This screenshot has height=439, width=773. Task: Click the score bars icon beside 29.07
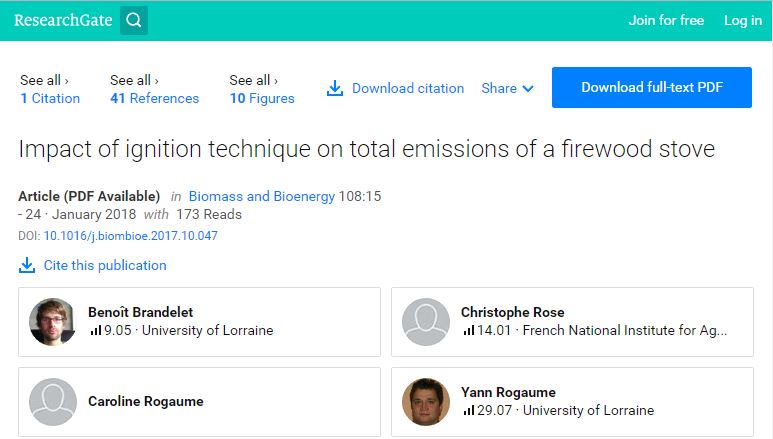[469, 410]
